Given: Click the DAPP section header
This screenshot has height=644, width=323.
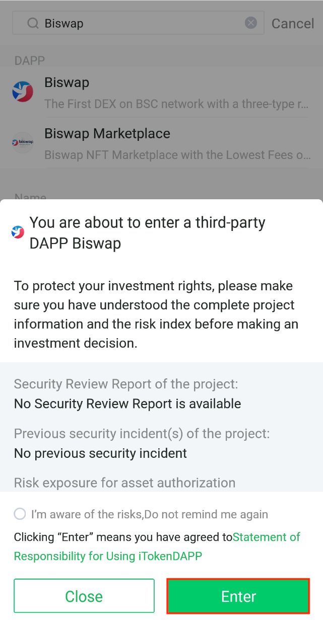Looking at the screenshot, I should click(x=30, y=61).
